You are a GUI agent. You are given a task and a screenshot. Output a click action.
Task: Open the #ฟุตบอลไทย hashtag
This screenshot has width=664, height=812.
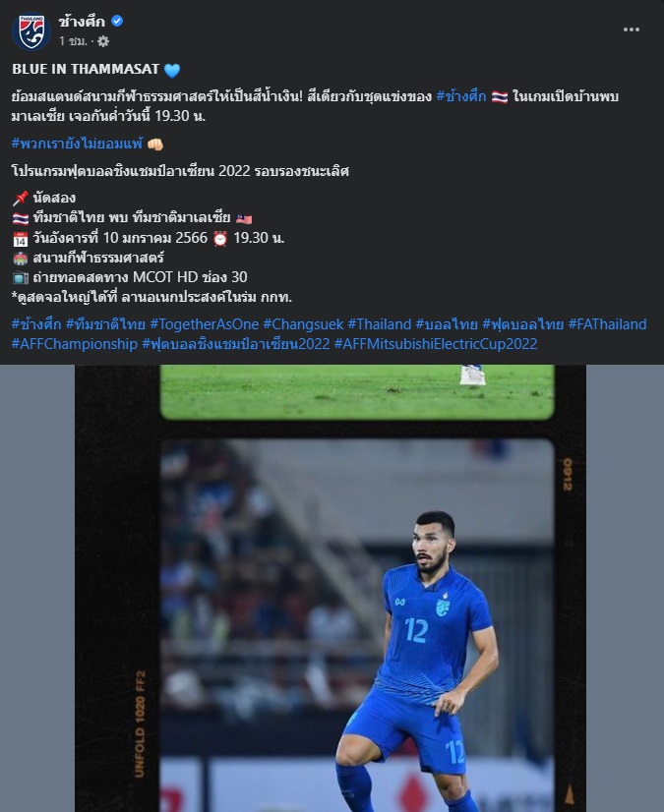pyautogui.click(x=523, y=324)
